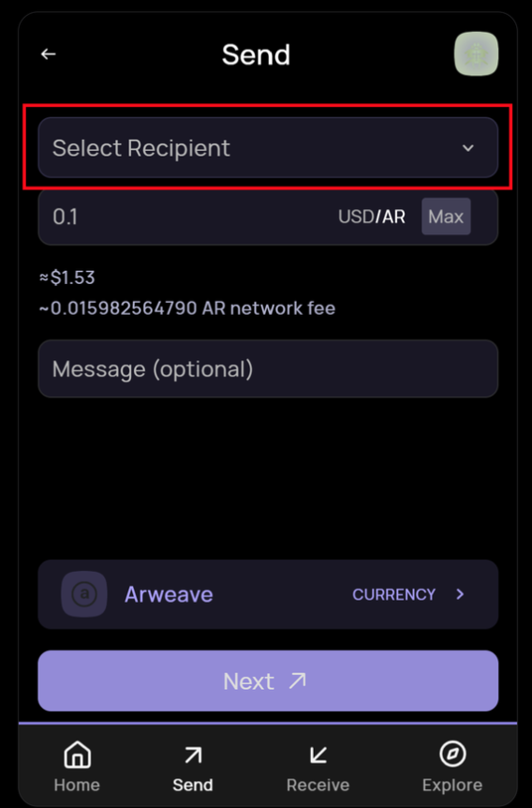
Task: Tap the Send arrow icon in navigation
Action: 193,755
